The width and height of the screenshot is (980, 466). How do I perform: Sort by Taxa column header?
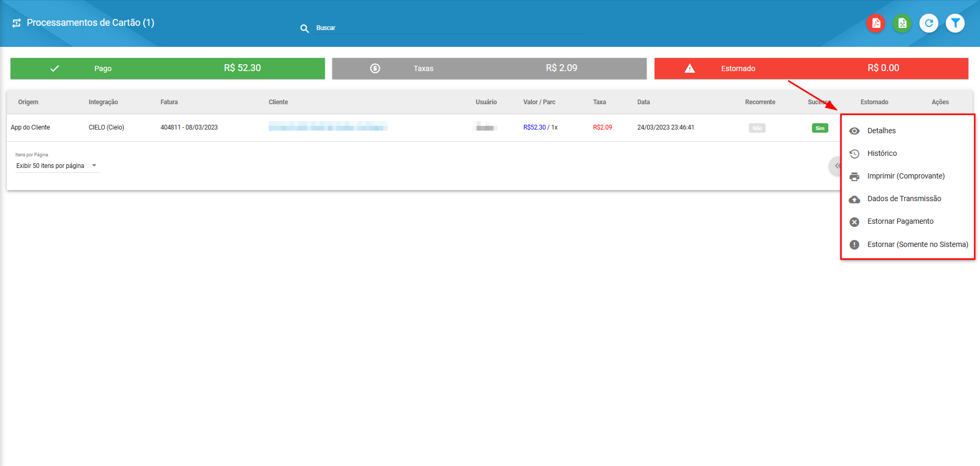click(x=599, y=102)
